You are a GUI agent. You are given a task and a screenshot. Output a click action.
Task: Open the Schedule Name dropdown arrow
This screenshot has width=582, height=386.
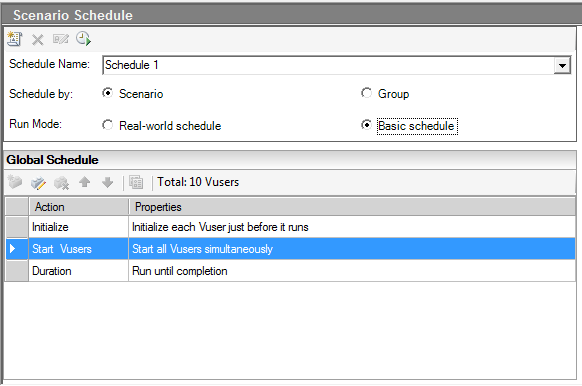pos(562,66)
